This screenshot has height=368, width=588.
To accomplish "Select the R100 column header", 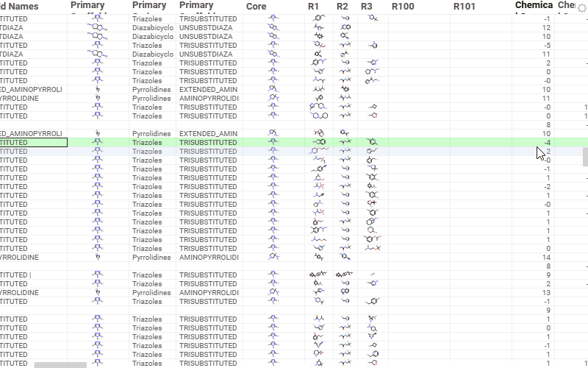I will [403, 7].
